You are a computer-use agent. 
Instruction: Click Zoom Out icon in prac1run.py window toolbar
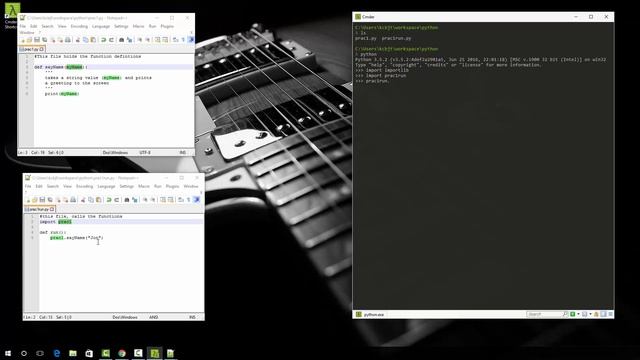[x=153, y=200]
